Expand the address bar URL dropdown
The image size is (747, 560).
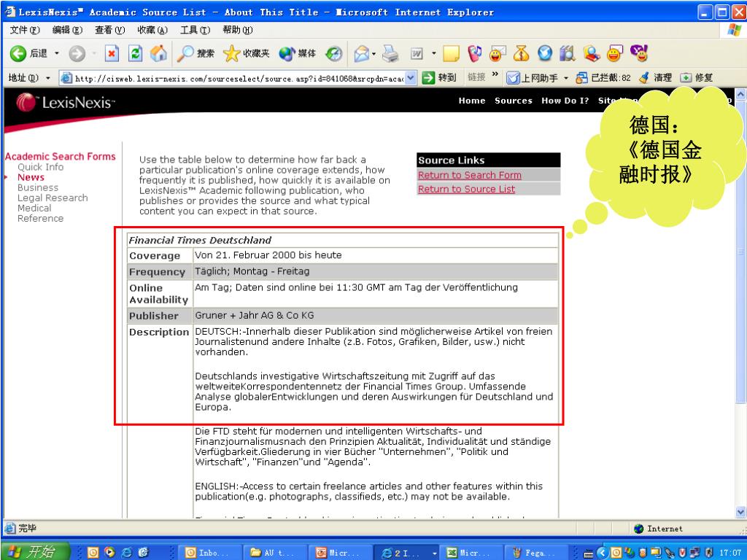click(x=411, y=78)
